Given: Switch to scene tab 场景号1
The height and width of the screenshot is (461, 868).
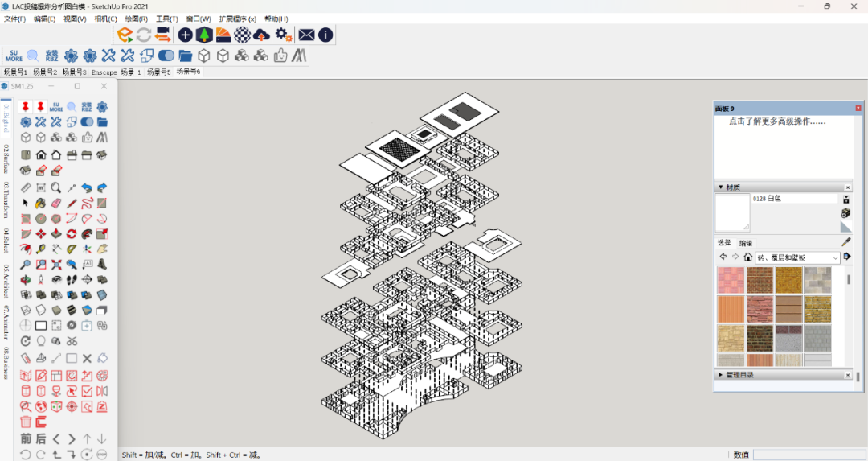Looking at the screenshot, I should (x=15, y=72).
